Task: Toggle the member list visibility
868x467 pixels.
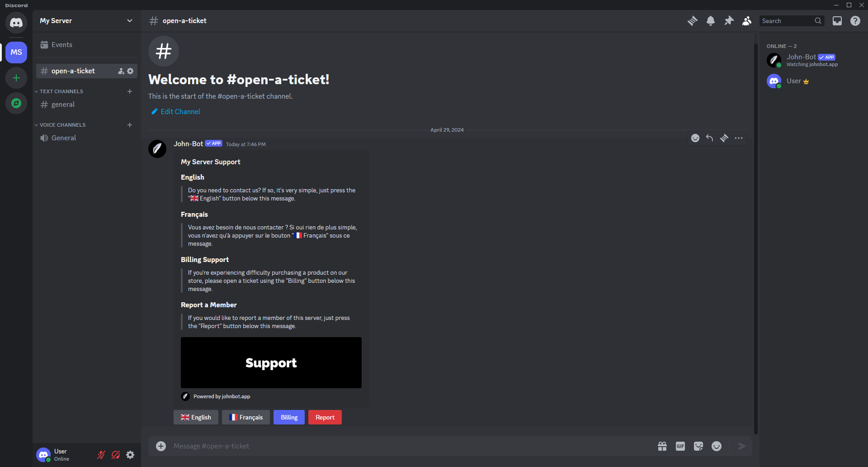Action: (747, 21)
